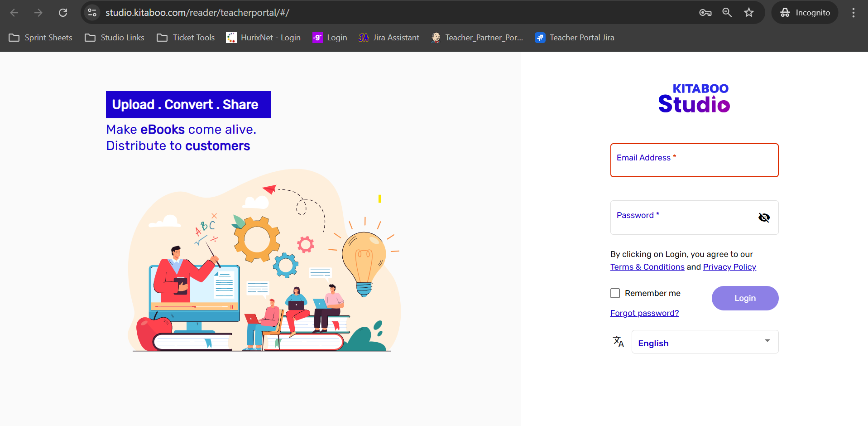
Task: Click the translate language icon
Action: 618,341
